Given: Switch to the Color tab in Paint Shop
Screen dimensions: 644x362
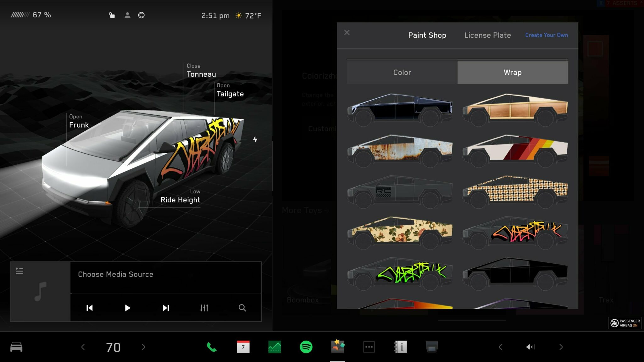Looking at the screenshot, I should [x=402, y=72].
